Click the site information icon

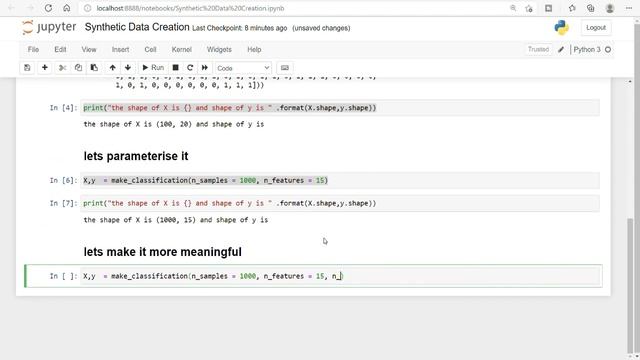[87, 8]
